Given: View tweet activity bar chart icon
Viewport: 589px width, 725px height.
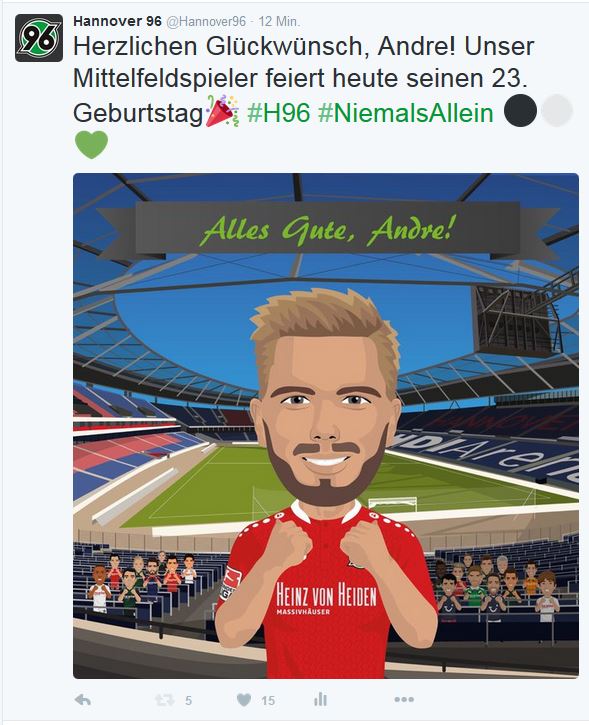Looking at the screenshot, I should [320, 700].
